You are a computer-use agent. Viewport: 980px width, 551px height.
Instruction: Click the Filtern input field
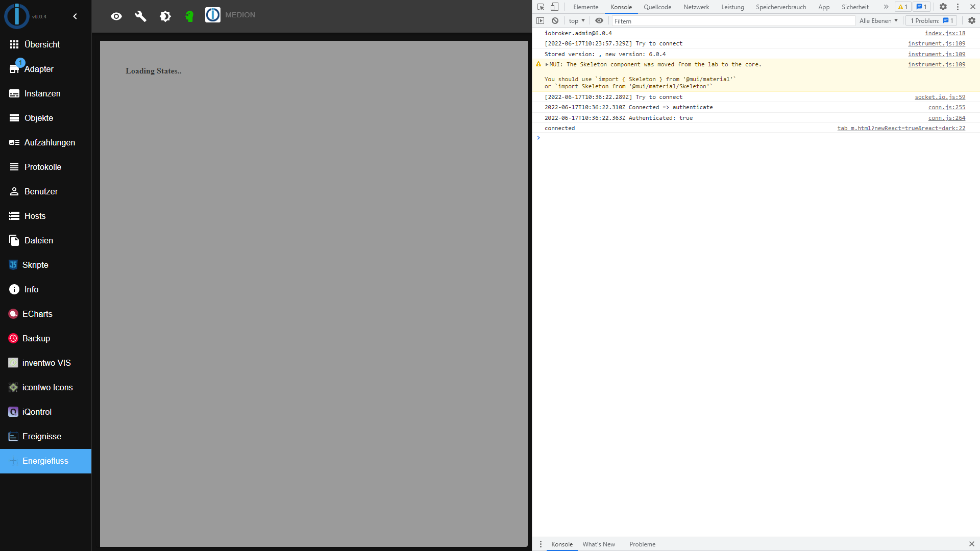pyautogui.click(x=733, y=21)
